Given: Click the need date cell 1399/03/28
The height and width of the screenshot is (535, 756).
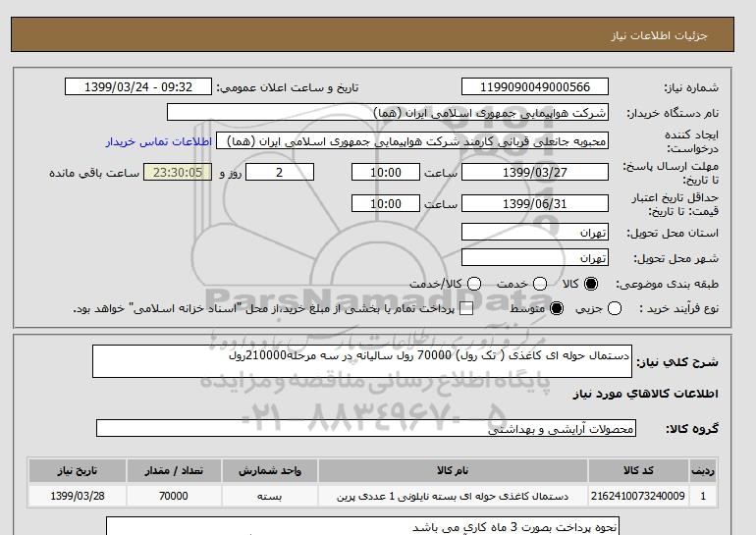Looking at the screenshot, I should coord(78,496).
